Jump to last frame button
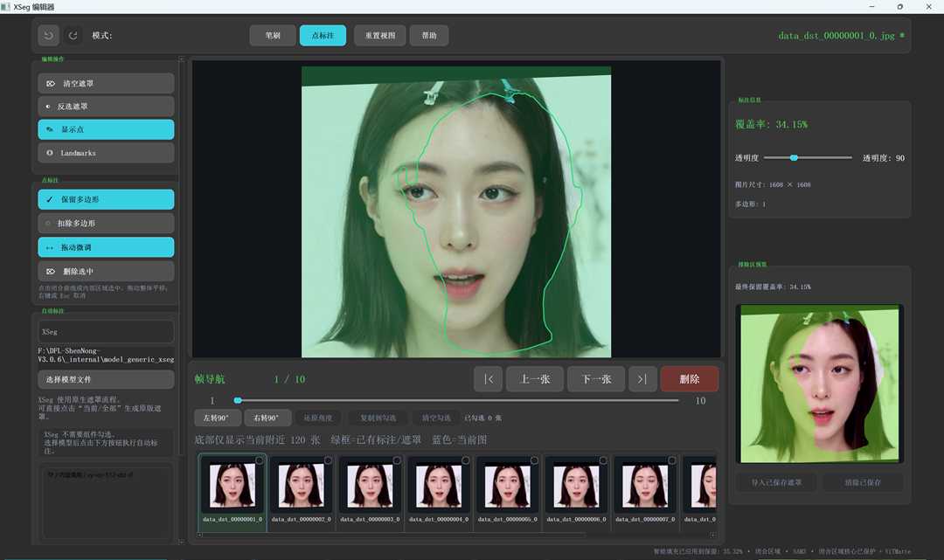This screenshot has width=944, height=560. point(642,379)
